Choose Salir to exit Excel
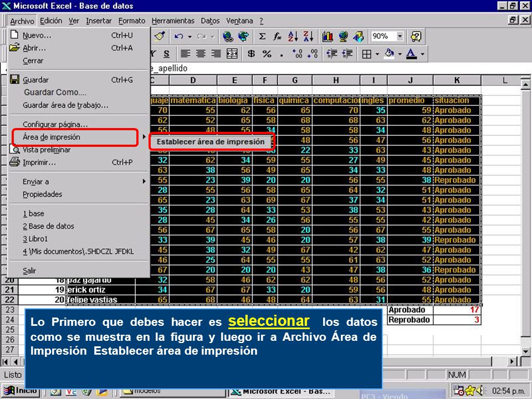The image size is (532, 399). pos(79,270)
